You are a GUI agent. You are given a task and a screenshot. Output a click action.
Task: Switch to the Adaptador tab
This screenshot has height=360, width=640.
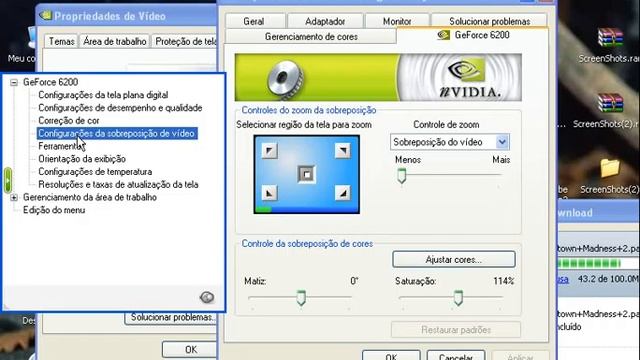(x=325, y=21)
